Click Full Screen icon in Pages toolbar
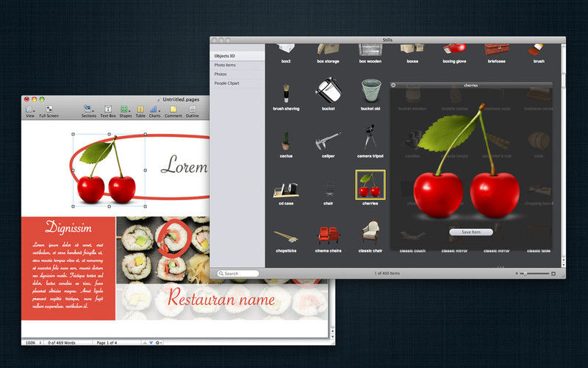This screenshot has height=368, width=588. (x=49, y=111)
